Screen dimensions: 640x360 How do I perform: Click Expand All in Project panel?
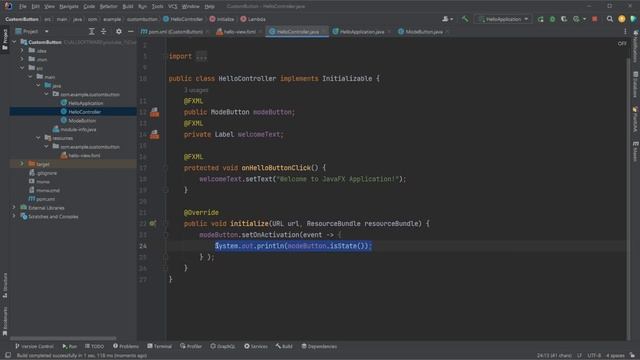[91, 31]
